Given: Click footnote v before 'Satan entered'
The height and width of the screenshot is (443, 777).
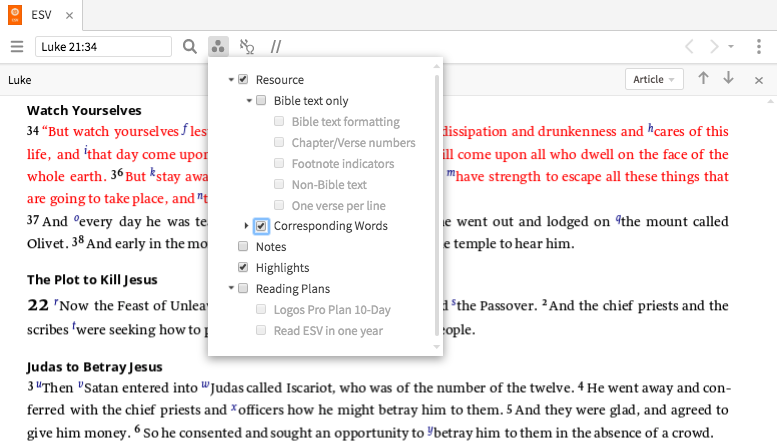Looking at the screenshot, I should click(81, 384).
